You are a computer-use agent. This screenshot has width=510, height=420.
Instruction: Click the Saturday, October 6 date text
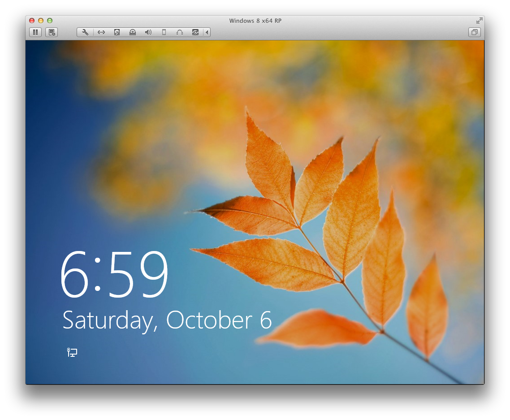[x=167, y=320]
